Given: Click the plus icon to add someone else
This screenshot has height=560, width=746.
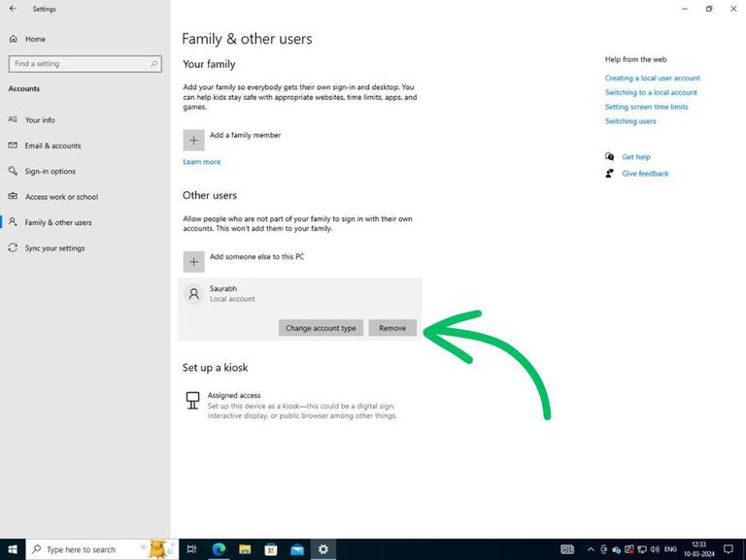Looking at the screenshot, I should click(x=193, y=262).
